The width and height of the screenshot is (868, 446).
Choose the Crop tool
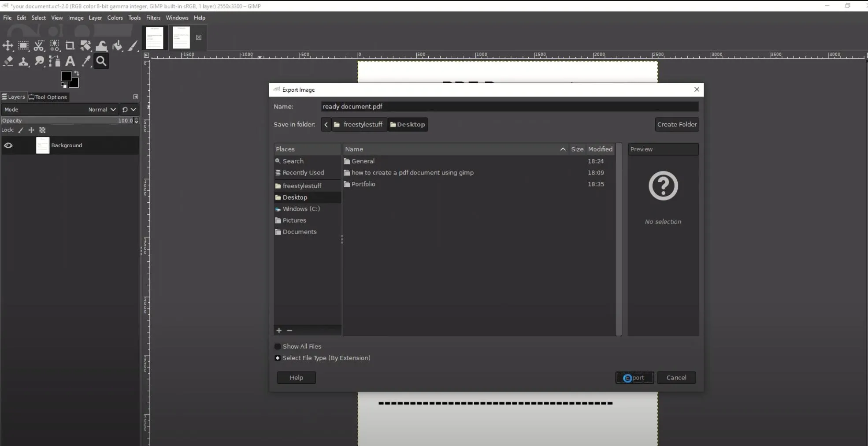70,46
